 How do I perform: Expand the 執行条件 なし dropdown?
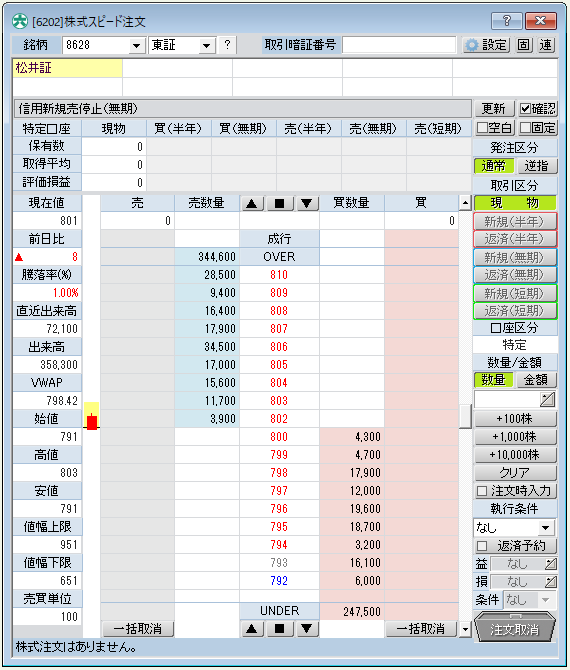[546, 528]
